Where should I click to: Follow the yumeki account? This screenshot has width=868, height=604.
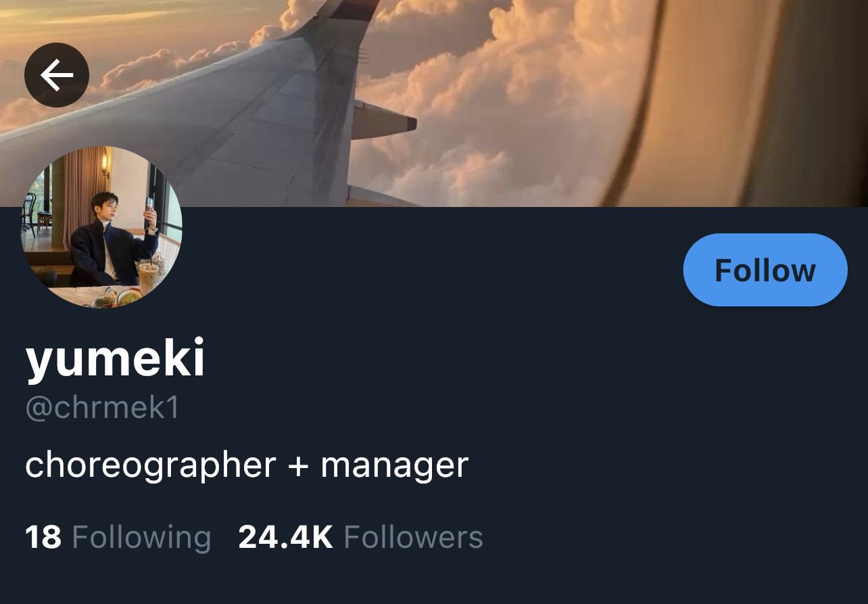pos(765,270)
